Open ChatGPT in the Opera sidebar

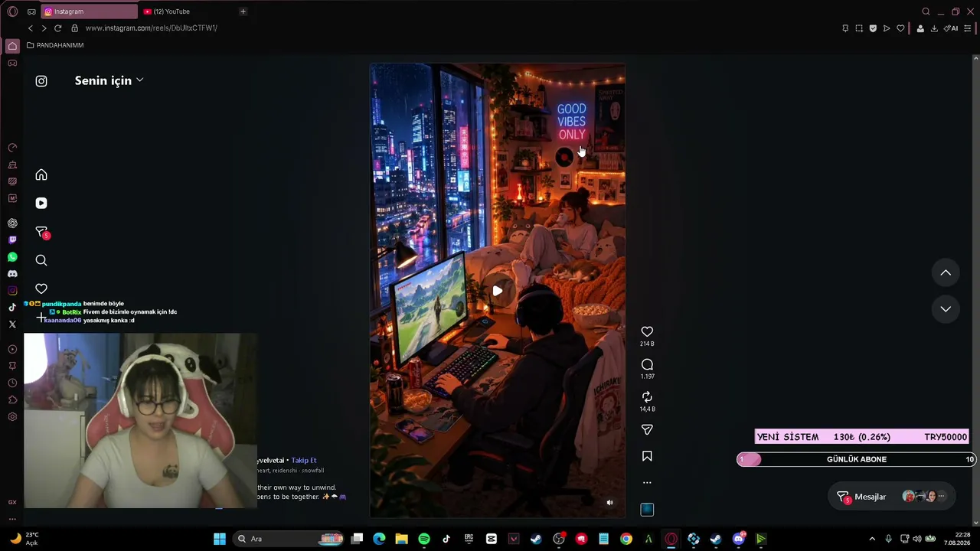(x=12, y=223)
